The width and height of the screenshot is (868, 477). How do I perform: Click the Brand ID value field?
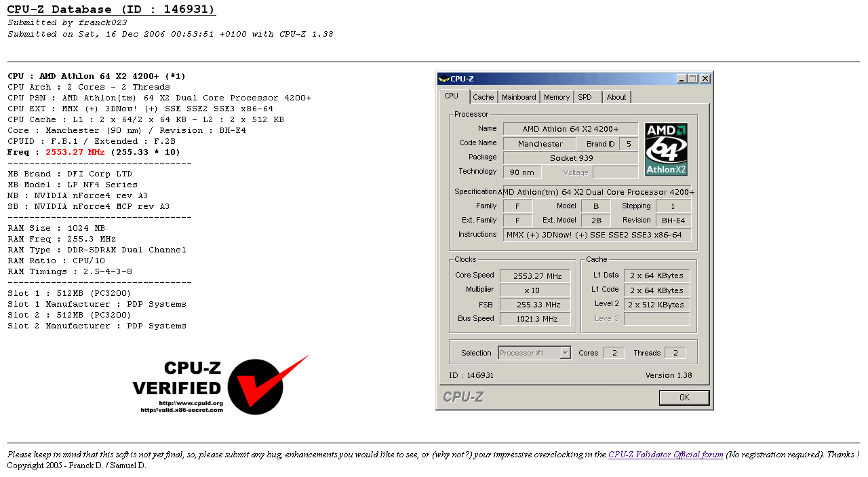click(x=629, y=144)
